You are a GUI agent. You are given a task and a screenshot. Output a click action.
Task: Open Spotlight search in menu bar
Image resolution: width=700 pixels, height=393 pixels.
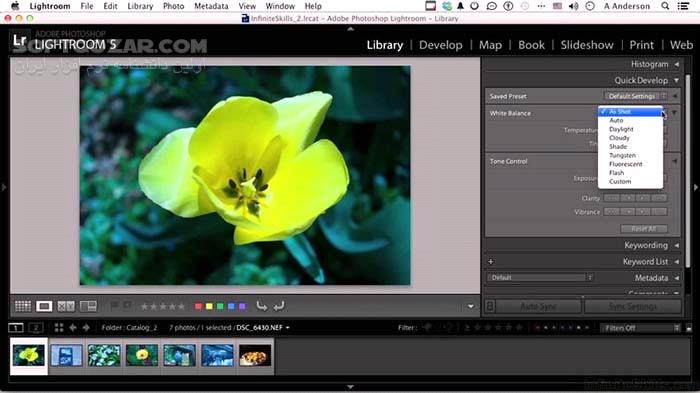point(665,6)
